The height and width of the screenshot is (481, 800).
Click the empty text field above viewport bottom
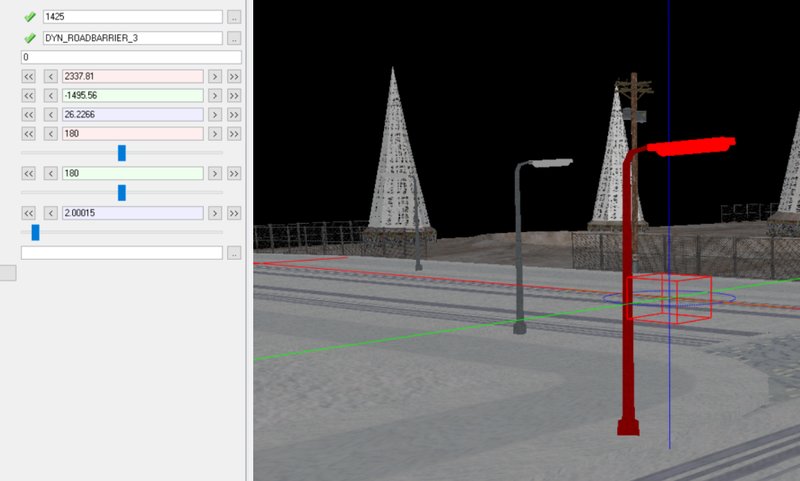click(122, 252)
